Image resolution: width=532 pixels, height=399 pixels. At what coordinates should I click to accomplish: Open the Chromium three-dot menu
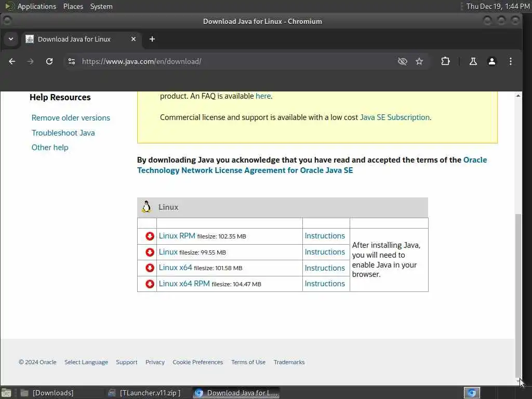click(511, 61)
